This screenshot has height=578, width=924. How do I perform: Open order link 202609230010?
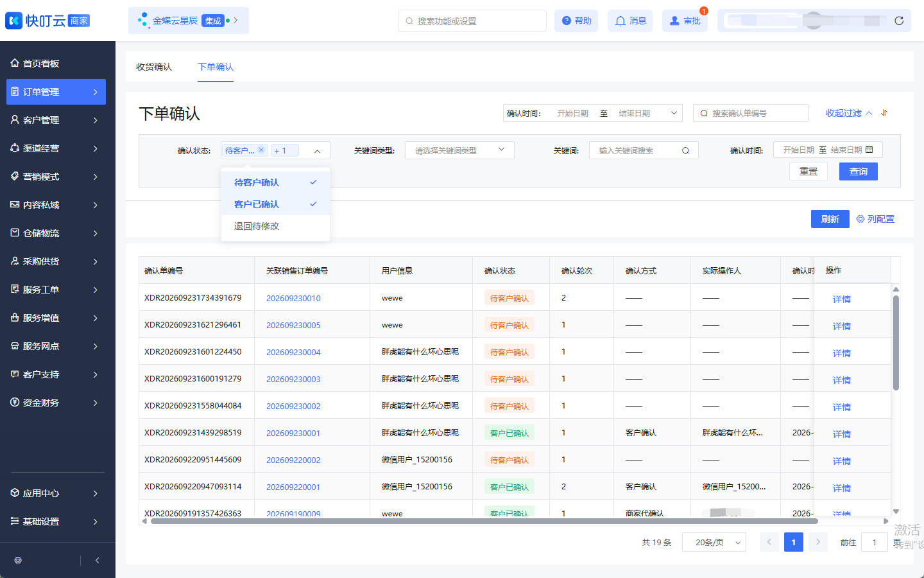pos(293,299)
